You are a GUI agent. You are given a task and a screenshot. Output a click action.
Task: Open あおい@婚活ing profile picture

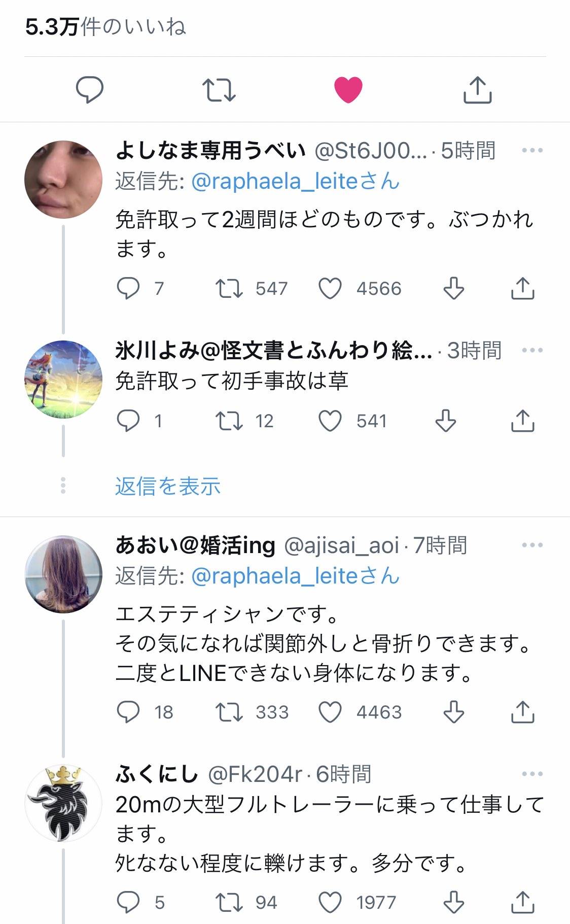pos(63,574)
